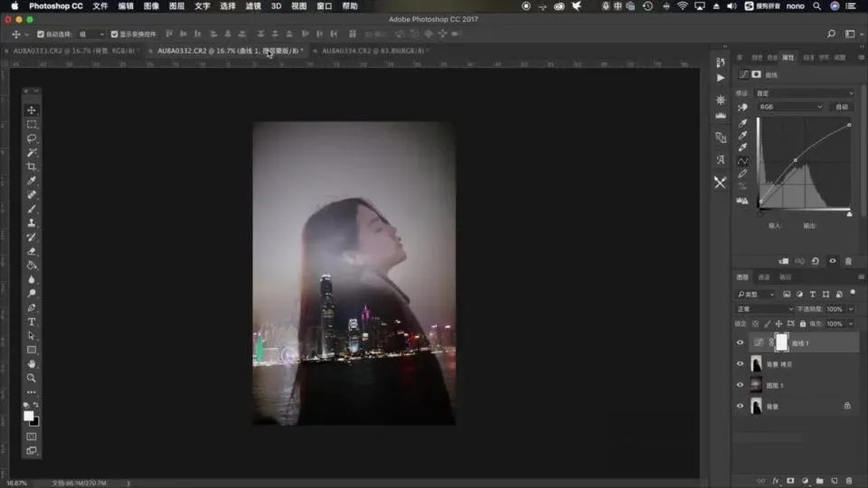Select the Lasso tool

tap(32, 138)
